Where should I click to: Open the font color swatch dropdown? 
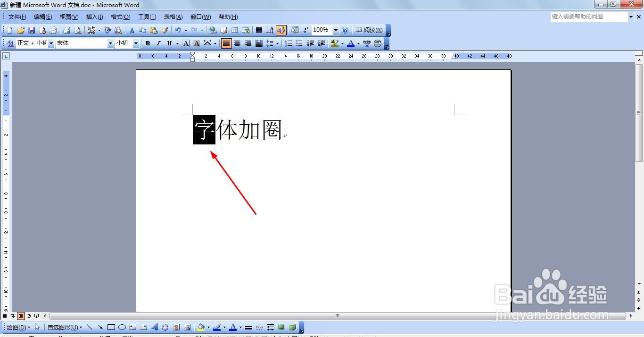coord(358,43)
